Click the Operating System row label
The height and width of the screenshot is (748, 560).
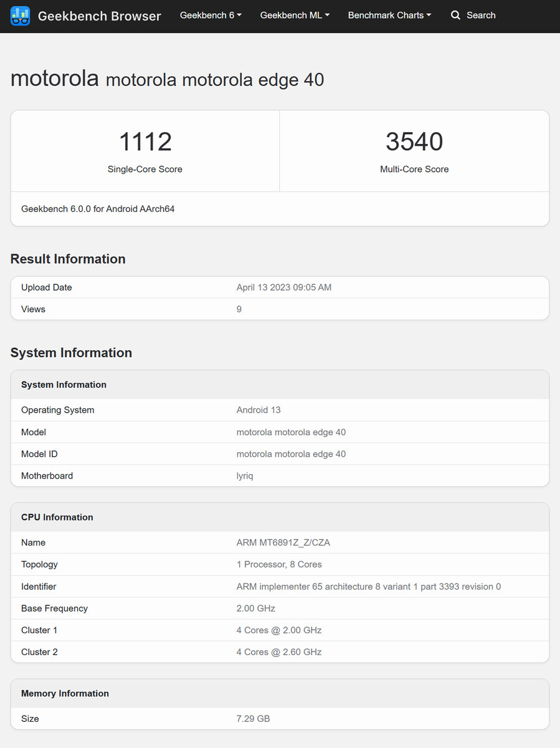58,410
